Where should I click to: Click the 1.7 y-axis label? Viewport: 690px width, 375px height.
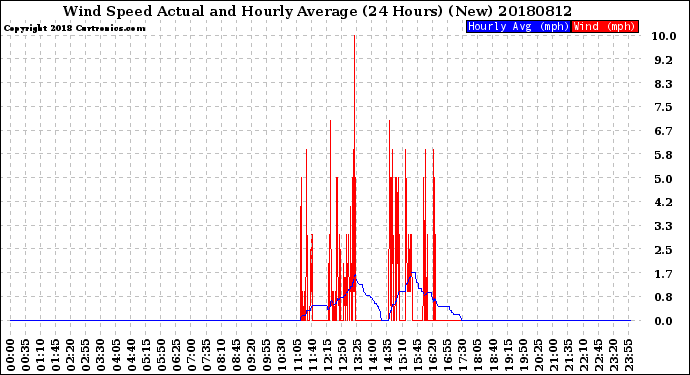click(x=664, y=274)
